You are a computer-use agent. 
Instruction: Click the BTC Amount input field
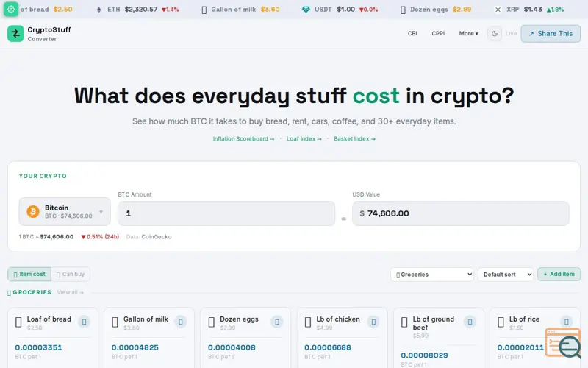[226, 213]
